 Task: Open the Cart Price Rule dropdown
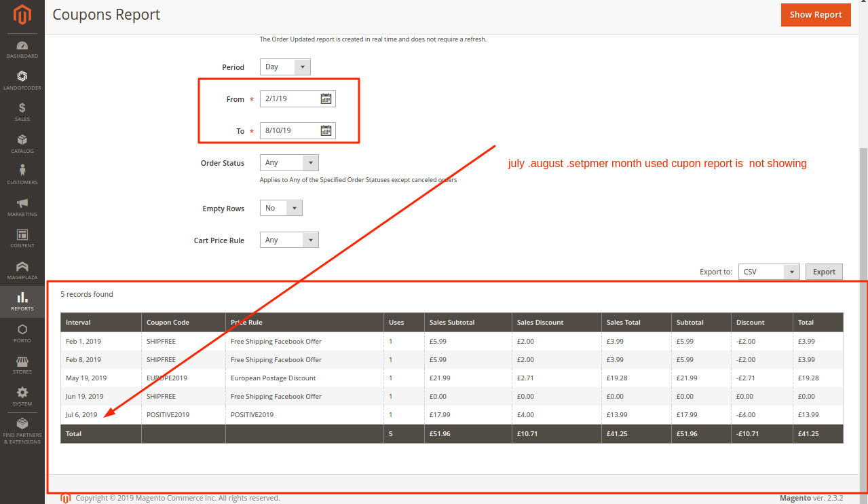pyautogui.click(x=289, y=240)
